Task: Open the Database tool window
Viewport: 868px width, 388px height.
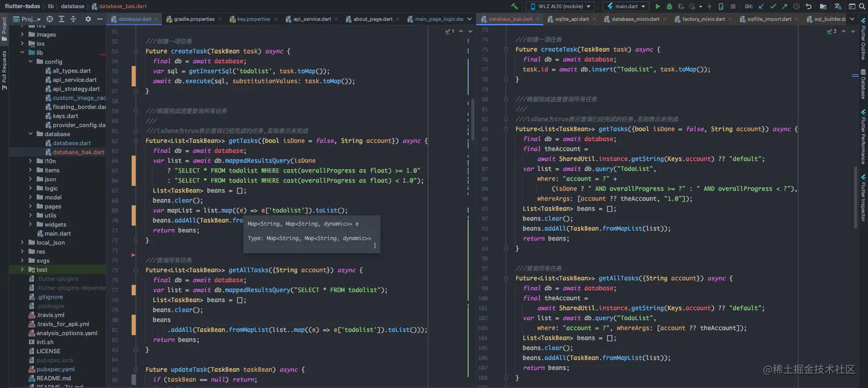Action: coord(863,84)
